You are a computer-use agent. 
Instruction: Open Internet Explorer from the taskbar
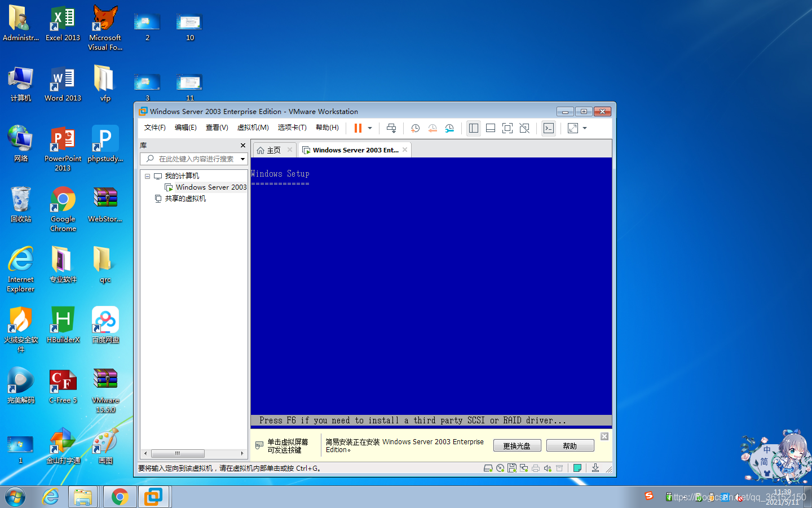click(51, 497)
